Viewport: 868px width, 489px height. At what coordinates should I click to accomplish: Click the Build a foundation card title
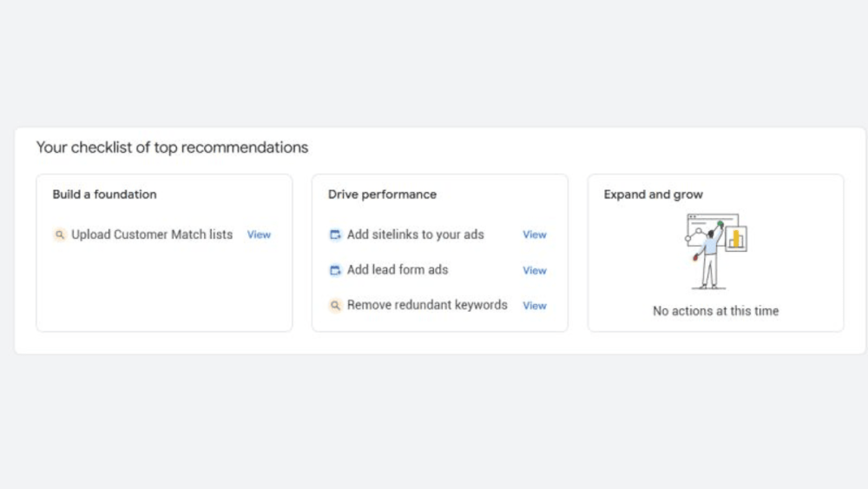pyautogui.click(x=104, y=195)
